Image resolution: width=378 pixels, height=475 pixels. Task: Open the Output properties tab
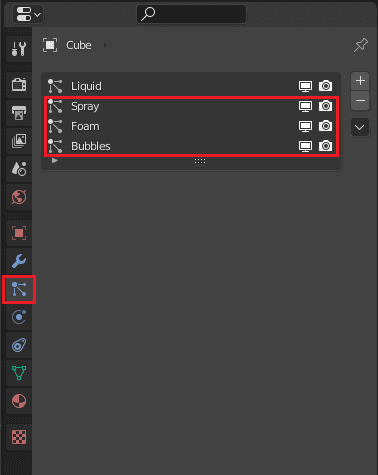point(19,113)
